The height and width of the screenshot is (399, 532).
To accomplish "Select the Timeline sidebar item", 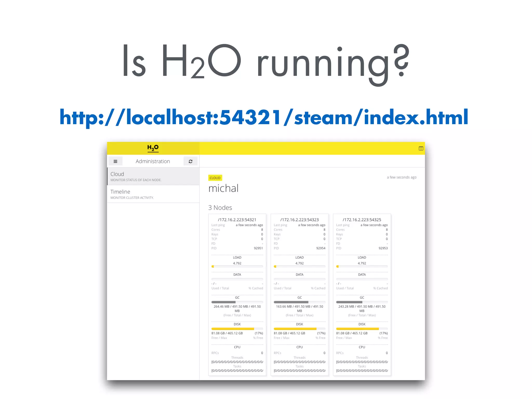I will coord(153,194).
